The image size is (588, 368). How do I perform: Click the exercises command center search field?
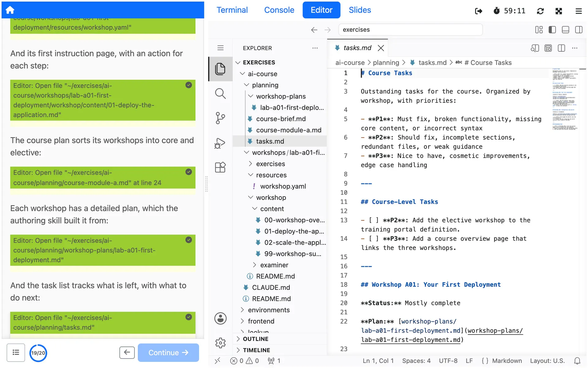tap(410, 30)
